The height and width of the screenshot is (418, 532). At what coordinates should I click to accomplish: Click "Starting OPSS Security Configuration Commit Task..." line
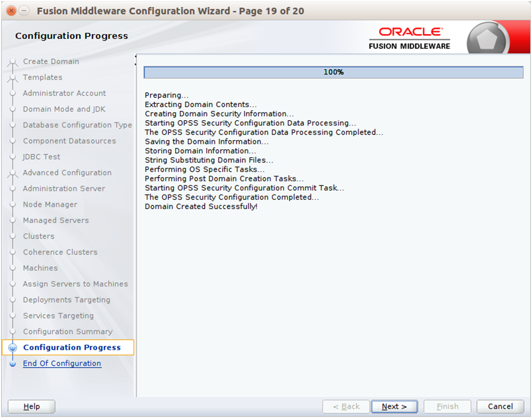245,188
